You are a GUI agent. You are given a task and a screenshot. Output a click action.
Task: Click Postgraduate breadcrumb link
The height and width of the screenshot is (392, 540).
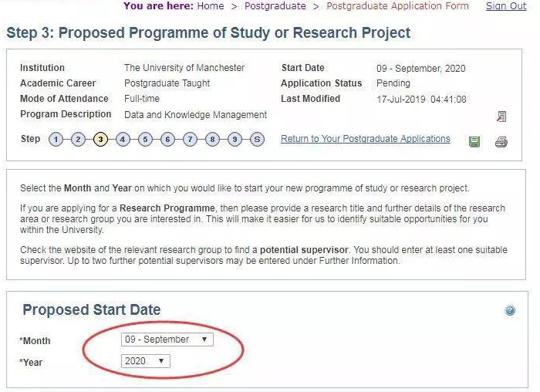(x=275, y=6)
